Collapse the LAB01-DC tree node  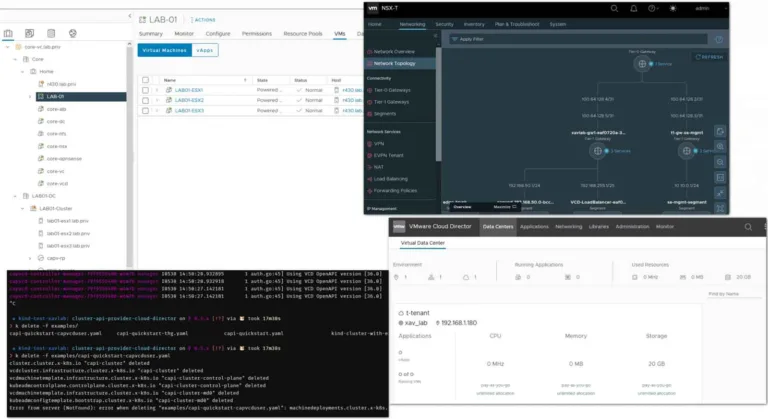click(x=15, y=196)
